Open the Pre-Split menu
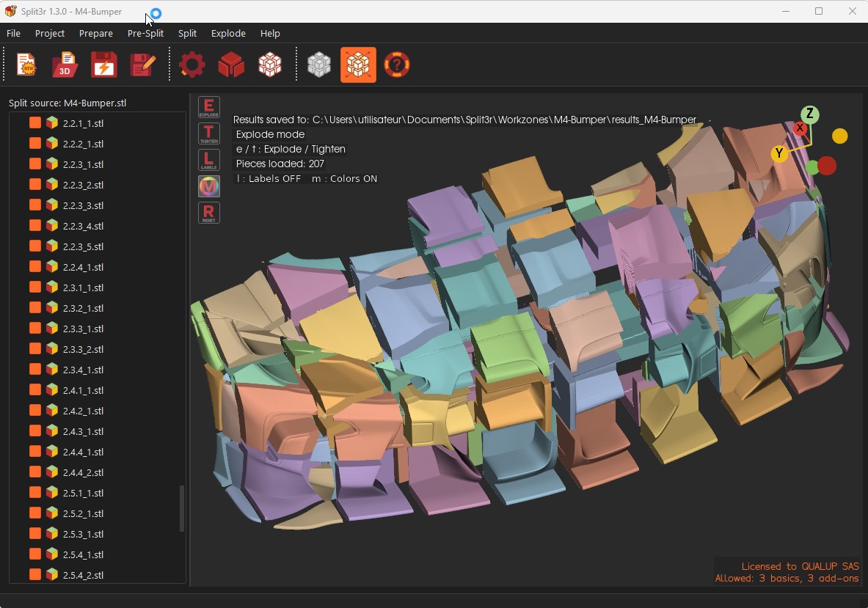The width and height of the screenshot is (868, 608). pos(145,33)
